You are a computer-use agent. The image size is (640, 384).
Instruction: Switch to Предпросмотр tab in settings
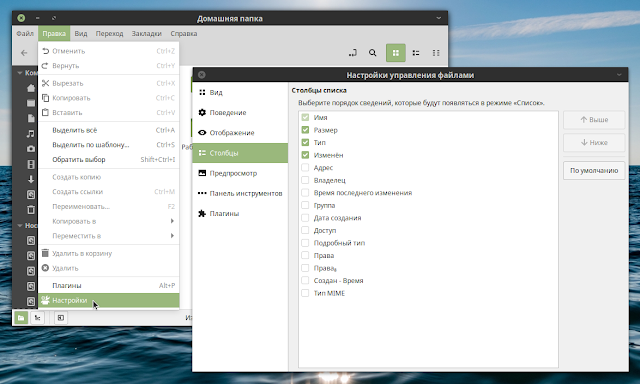click(240, 173)
